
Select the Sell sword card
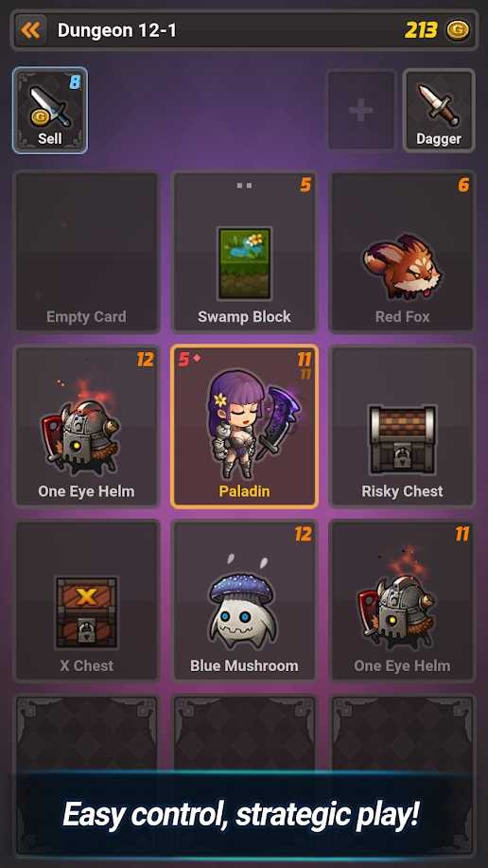click(x=50, y=111)
